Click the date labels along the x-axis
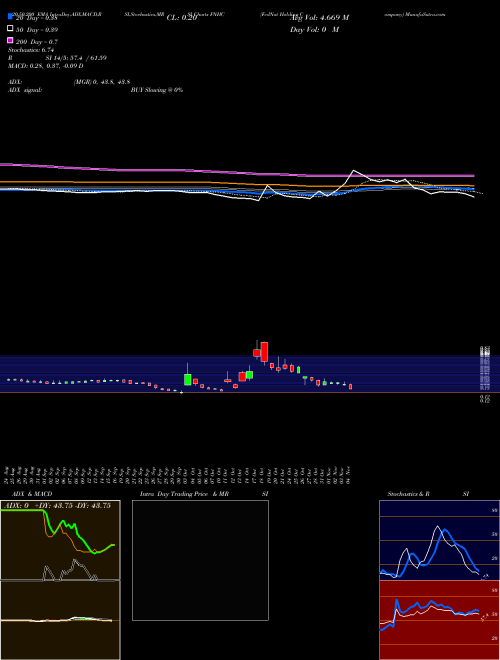The image size is (500, 660). 178,475
